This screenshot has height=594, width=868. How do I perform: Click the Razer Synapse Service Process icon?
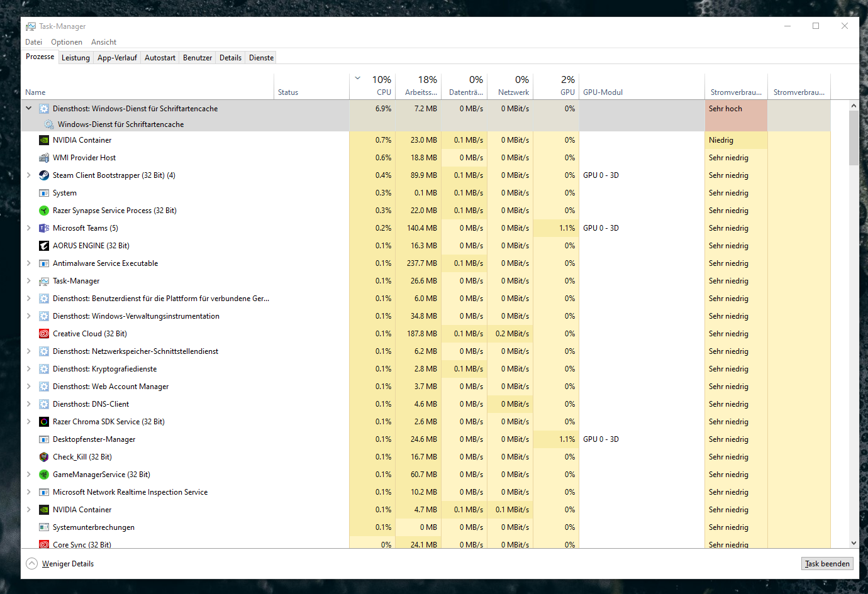coord(44,211)
